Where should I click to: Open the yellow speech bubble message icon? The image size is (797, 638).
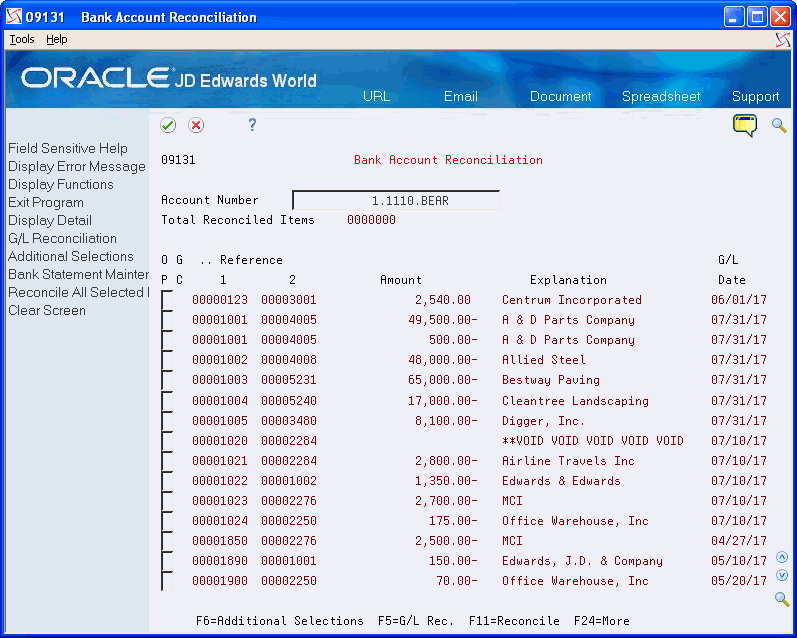[x=745, y=125]
